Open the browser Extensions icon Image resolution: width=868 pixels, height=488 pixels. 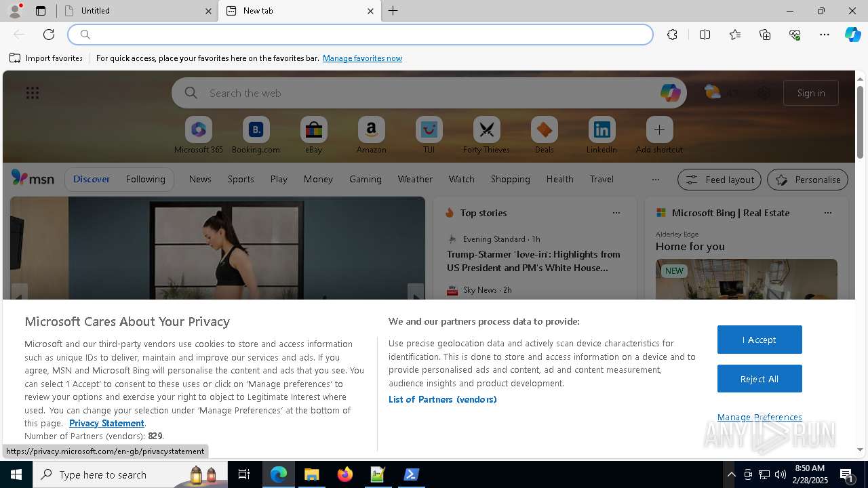[672, 35]
